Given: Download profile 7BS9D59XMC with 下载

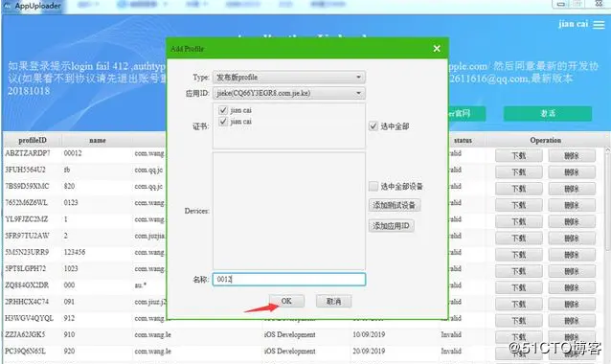Looking at the screenshot, I should click(519, 189).
